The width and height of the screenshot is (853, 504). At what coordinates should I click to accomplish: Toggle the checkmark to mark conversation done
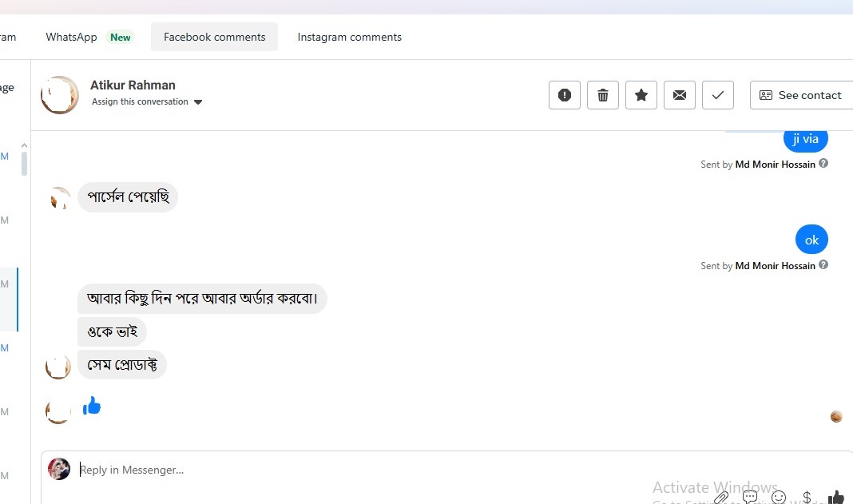718,95
